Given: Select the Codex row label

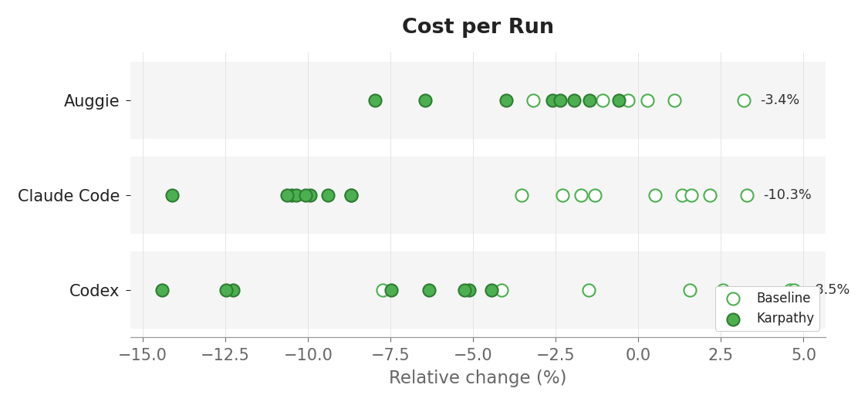Looking at the screenshot, I should coord(94,291).
